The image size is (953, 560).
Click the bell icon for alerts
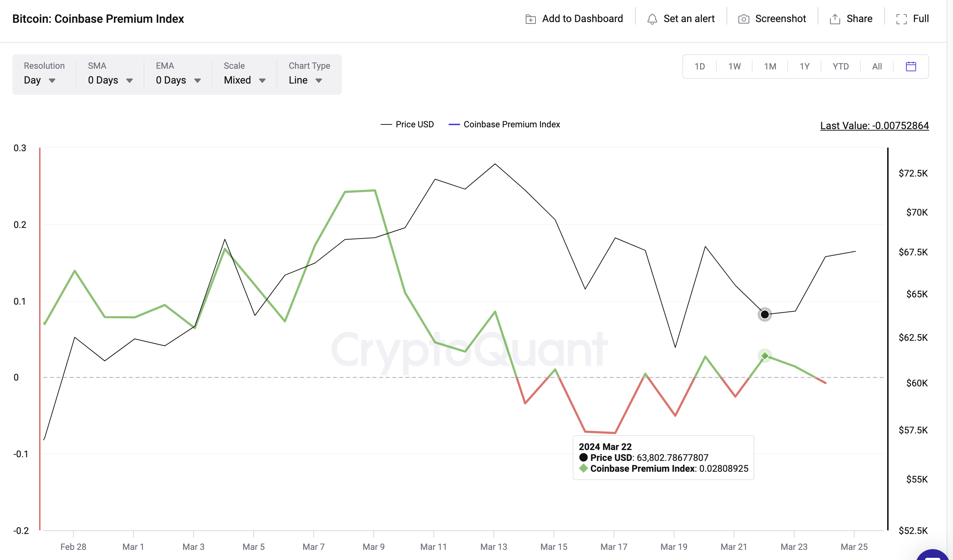click(x=652, y=19)
